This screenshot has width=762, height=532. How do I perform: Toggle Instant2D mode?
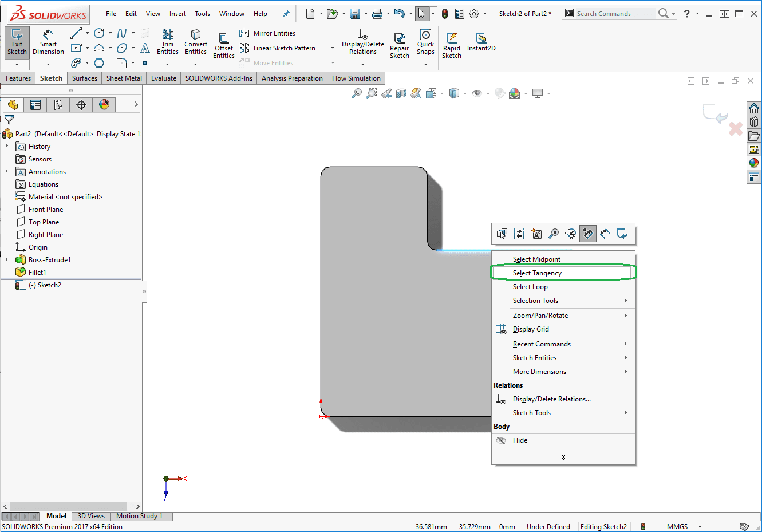coord(481,42)
